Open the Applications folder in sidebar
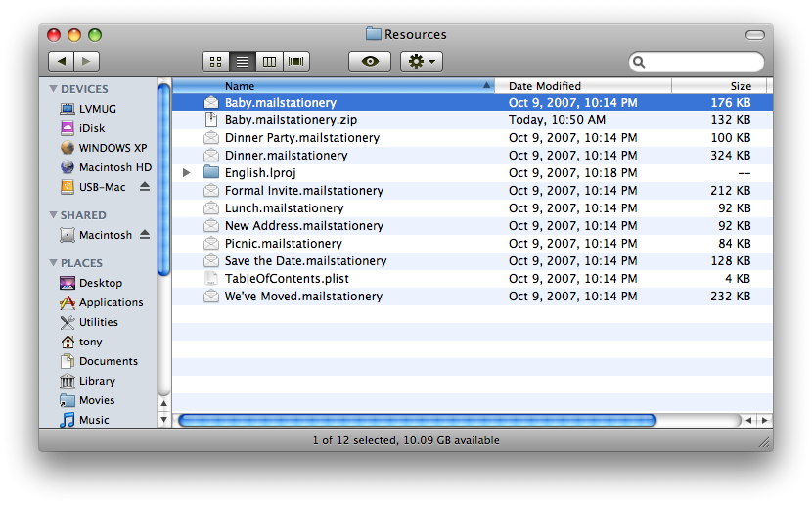The height and width of the screenshot is (505, 812). pyautogui.click(x=111, y=302)
